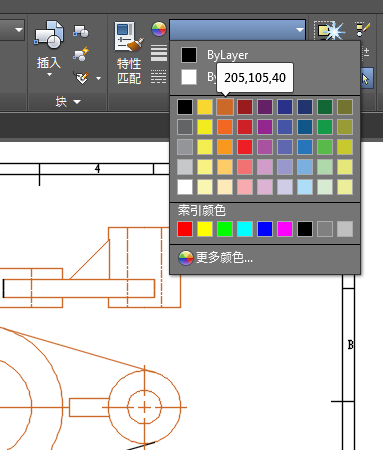Click the title block cell labeled 4
Viewport: 383px width, 450px height.
[x=97, y=169]
